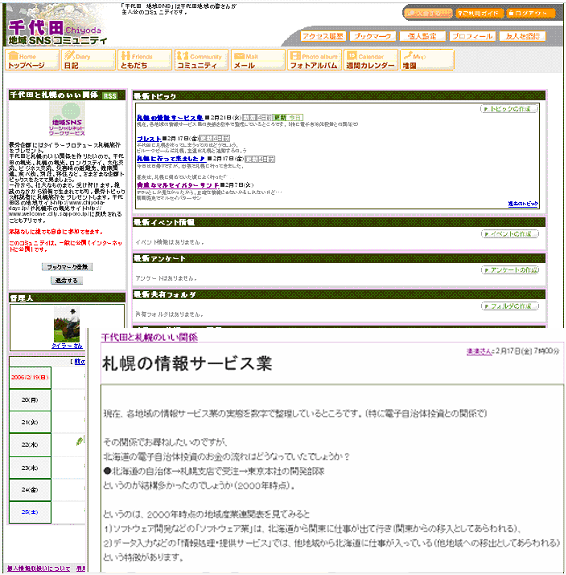Screen dimensions: 566x575
Task: Open the タイラーさん profile link
Action: pyautogui.click(x=67, y=346)
